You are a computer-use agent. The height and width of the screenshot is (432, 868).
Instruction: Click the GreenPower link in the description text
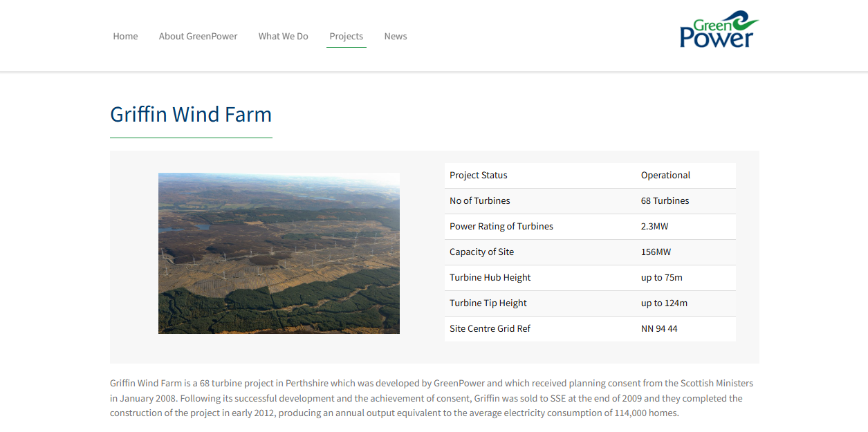(460, 382)
